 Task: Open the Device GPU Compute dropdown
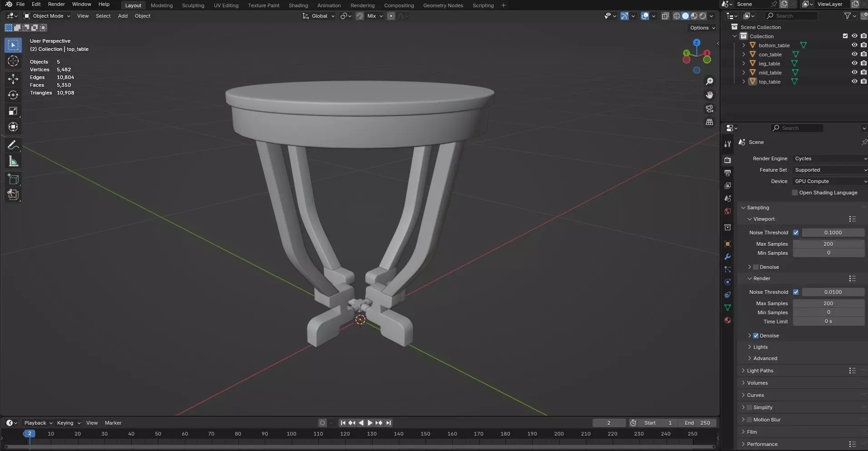coord(829,181)
